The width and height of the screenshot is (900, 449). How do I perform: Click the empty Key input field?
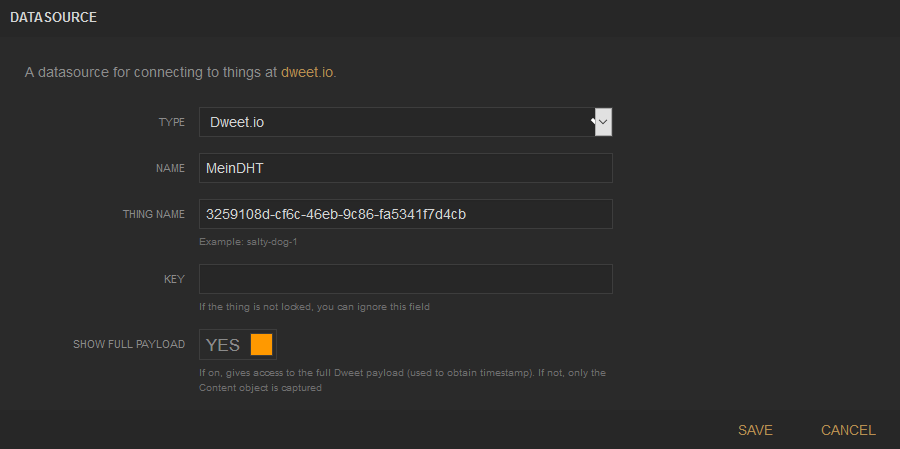[x=405, y=279]
